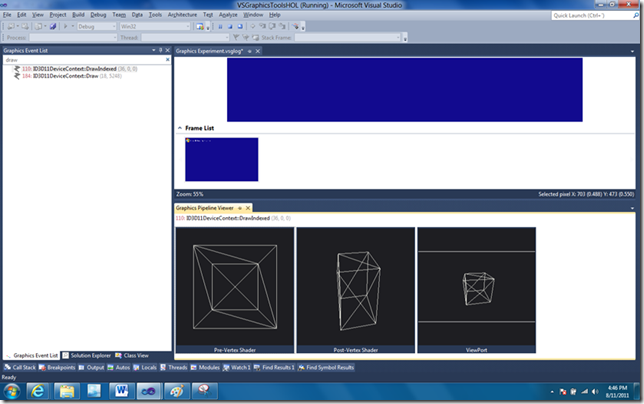This screenshot has height=404, width=644.
Task: Click the Threads window tab
Action: coord(174,367)
